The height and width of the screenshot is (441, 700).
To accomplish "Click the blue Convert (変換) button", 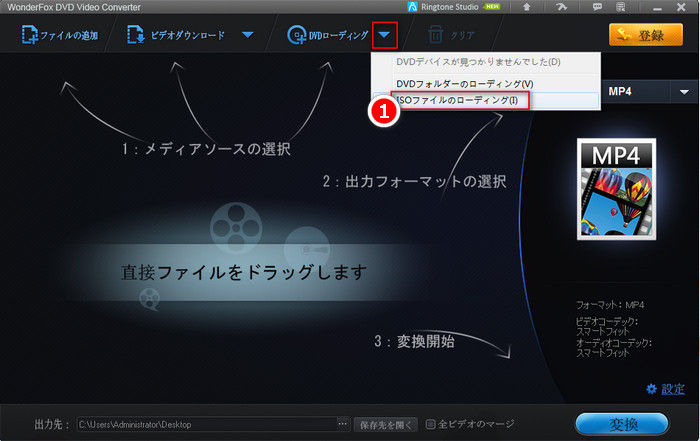I will (x=622, y=424).
